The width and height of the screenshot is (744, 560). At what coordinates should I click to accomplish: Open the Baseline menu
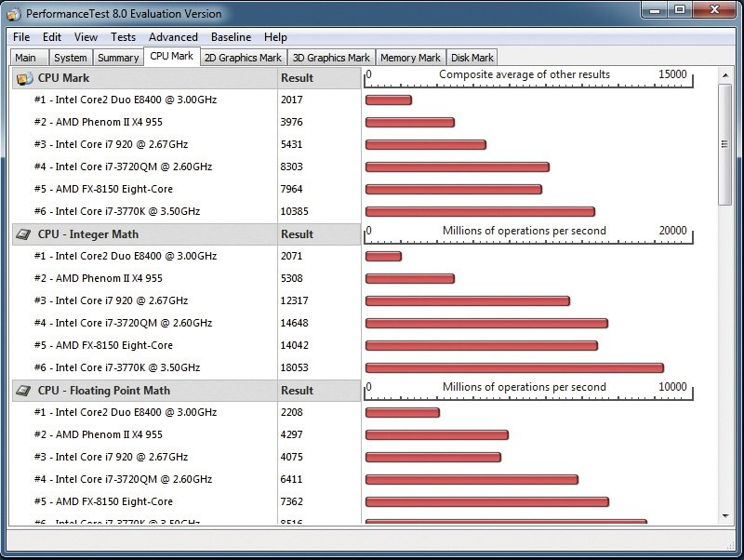231,37
